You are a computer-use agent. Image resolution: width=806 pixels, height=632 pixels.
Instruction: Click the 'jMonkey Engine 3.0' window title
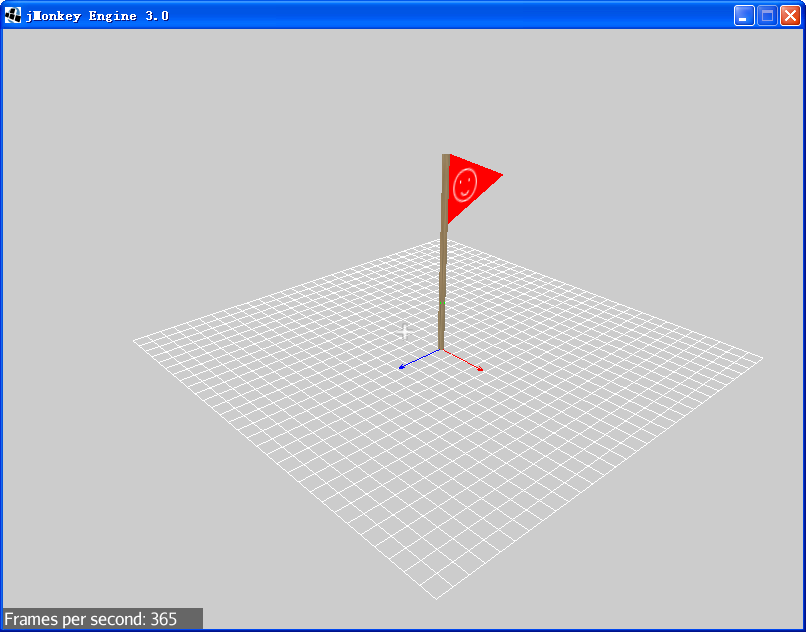point(97,16)
